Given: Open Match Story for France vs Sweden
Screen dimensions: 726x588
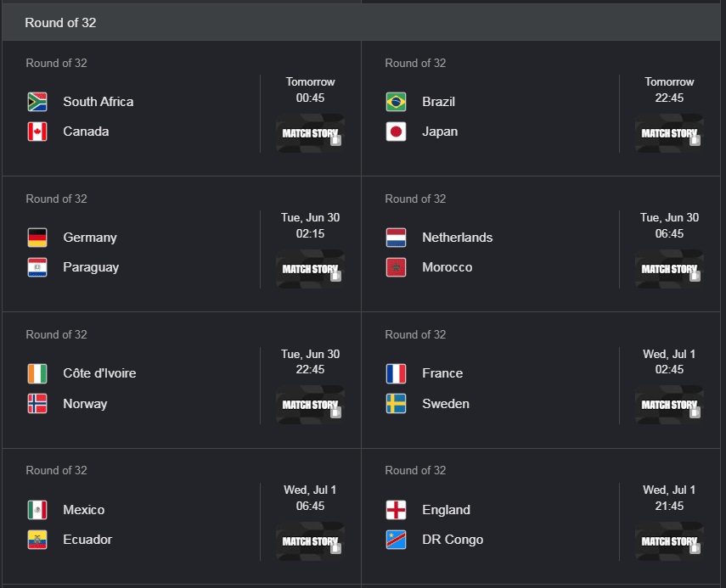Looking at the screenshot, I should tap(669, 405).
